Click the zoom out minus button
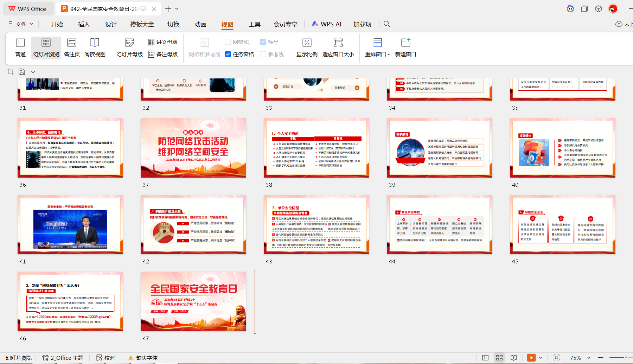 [601, 358]
